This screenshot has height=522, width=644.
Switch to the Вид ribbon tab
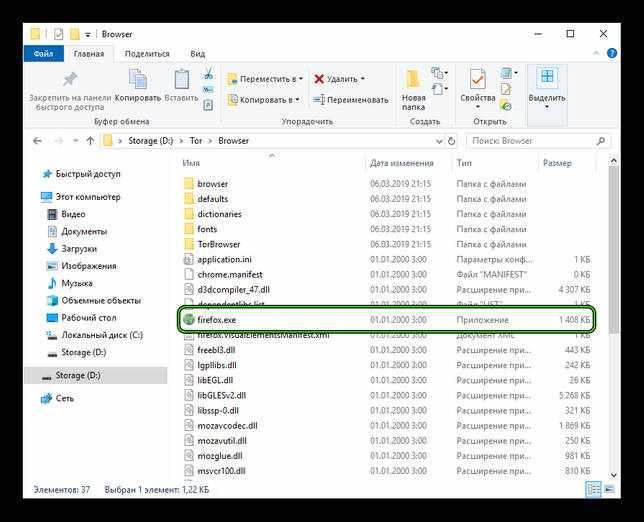pyautogui.click(x=198, y=54)
